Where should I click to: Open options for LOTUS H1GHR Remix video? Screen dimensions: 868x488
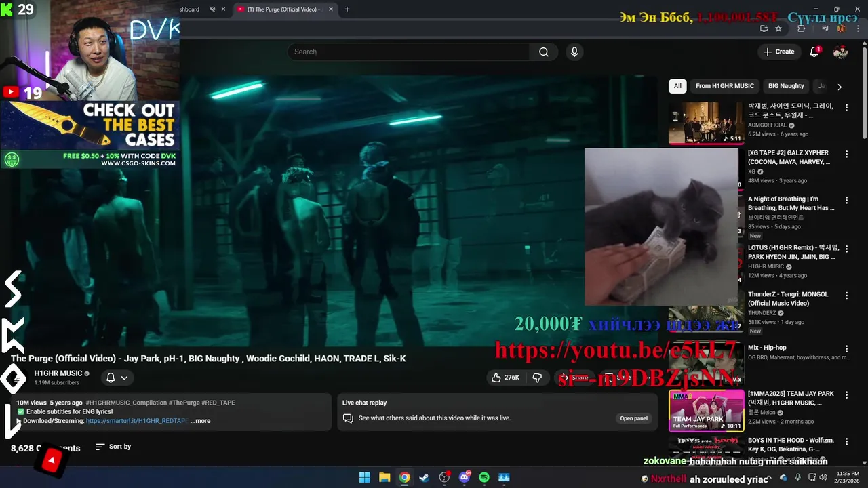846,248
